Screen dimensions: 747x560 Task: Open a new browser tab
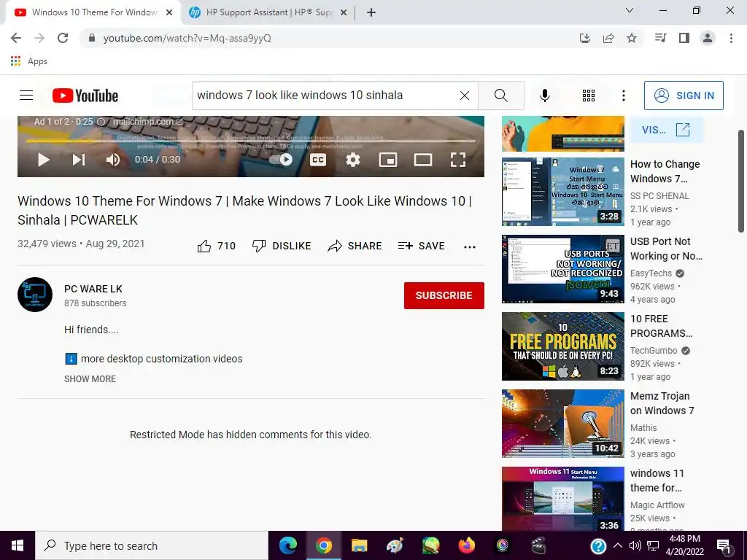coord(371,12)
